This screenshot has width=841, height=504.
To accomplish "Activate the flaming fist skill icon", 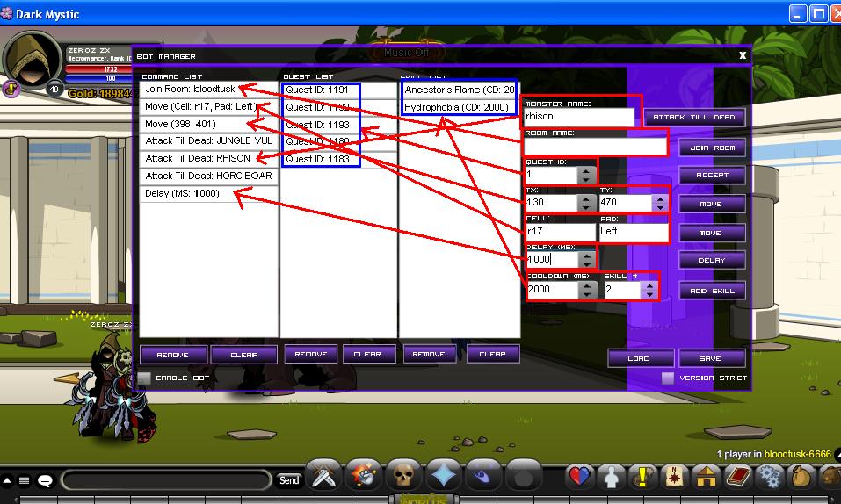I will (363, 475).
